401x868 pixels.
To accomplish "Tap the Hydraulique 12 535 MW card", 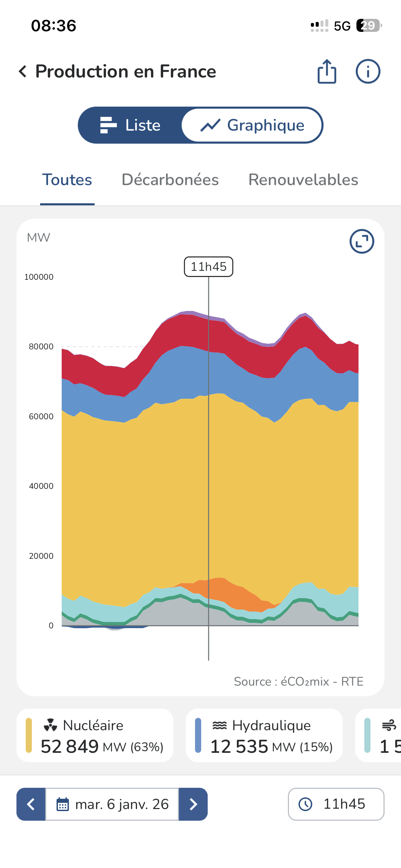I will pyautogui.click(x=264, y=735).
